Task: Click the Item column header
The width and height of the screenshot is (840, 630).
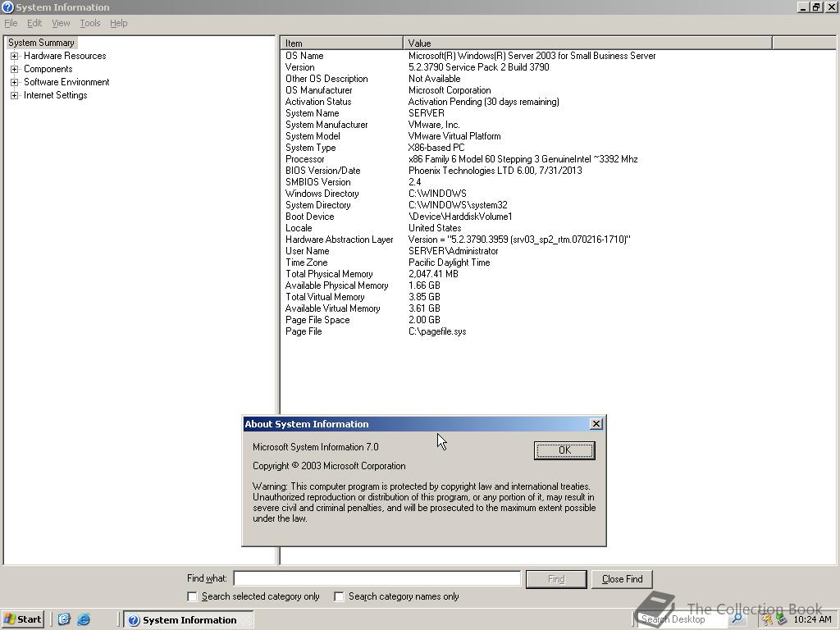Action: [342, 43]
